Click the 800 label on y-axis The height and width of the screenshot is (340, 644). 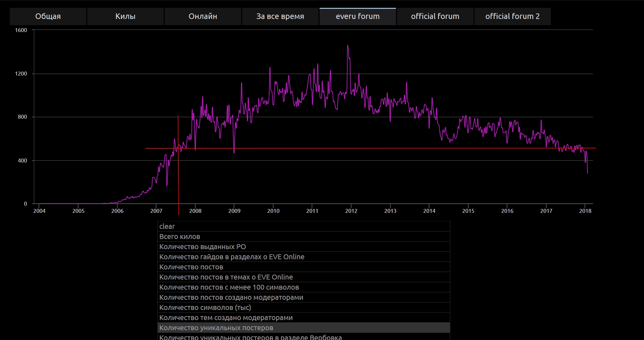tap(23, 117)
